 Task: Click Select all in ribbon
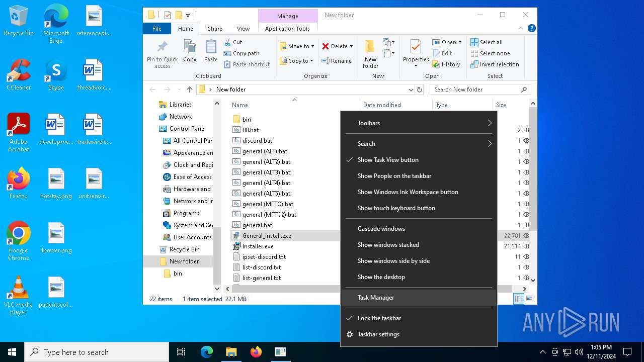pos(486,42)
